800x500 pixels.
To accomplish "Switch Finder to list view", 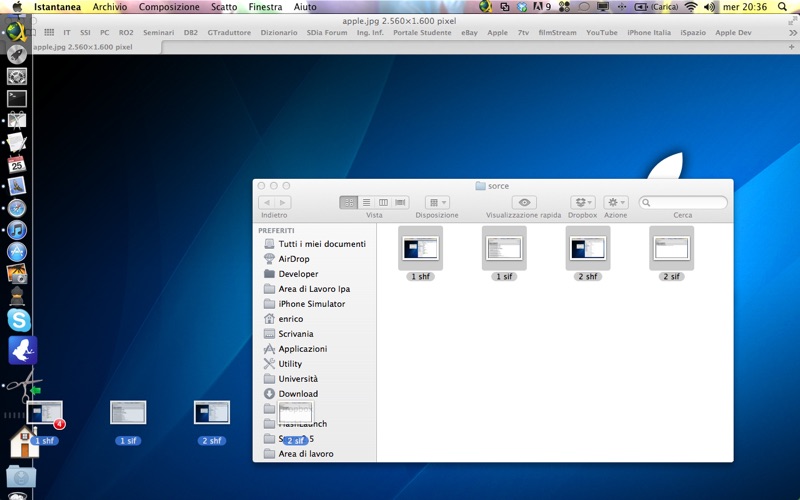I will pos(366,203).
